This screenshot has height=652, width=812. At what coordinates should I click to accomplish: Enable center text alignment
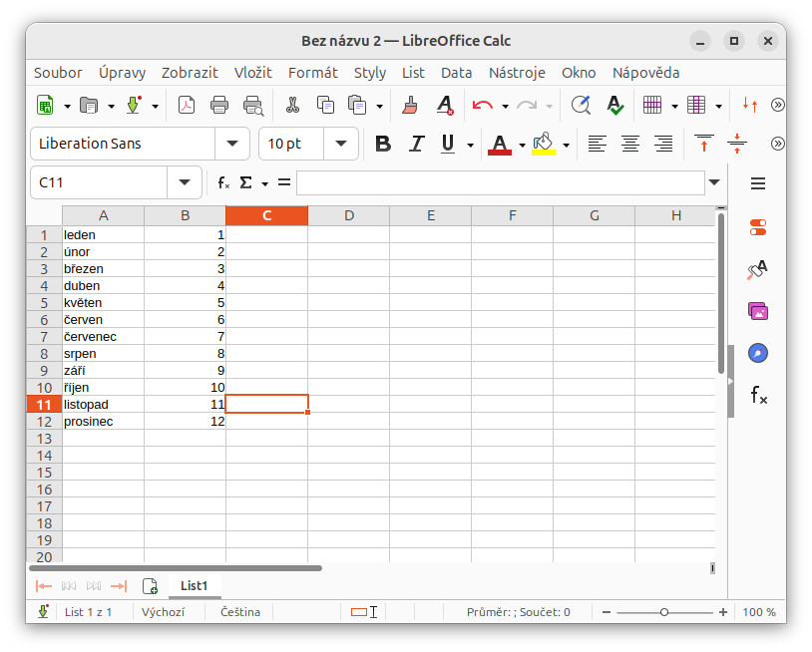[629, 144]
